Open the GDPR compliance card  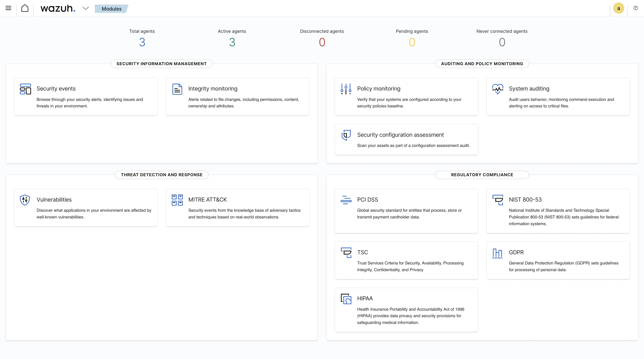[516, 252]
